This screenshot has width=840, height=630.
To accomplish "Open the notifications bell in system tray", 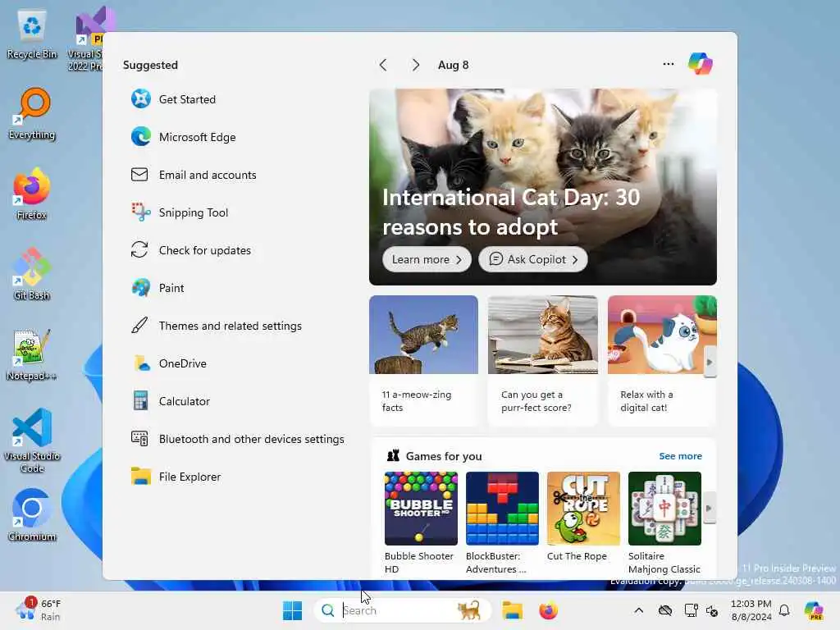I will 784,610.
